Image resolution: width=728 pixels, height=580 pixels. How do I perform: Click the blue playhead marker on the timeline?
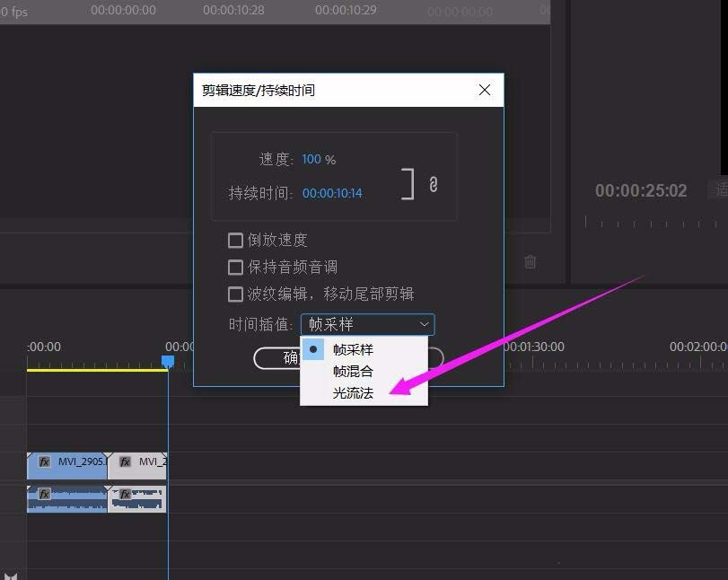[x=168, y=358]
